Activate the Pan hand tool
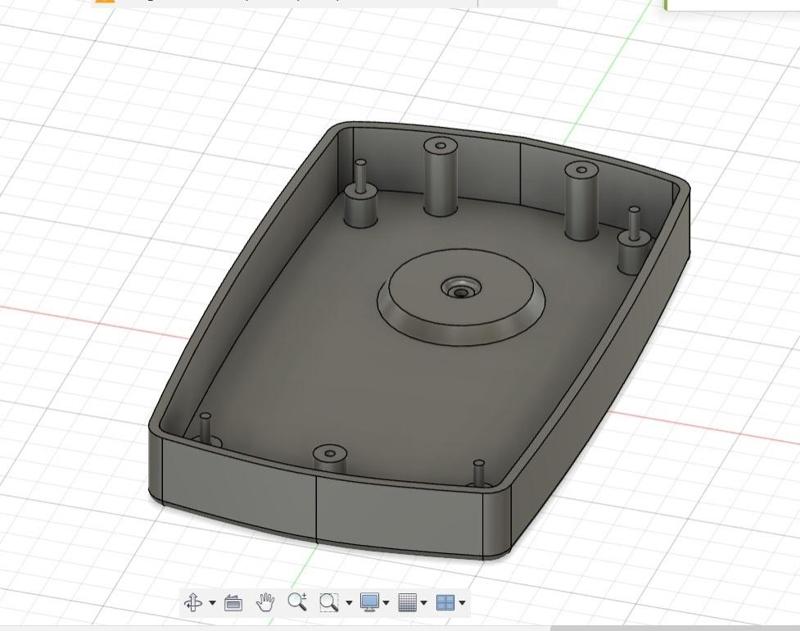 [x=265, y=602]
